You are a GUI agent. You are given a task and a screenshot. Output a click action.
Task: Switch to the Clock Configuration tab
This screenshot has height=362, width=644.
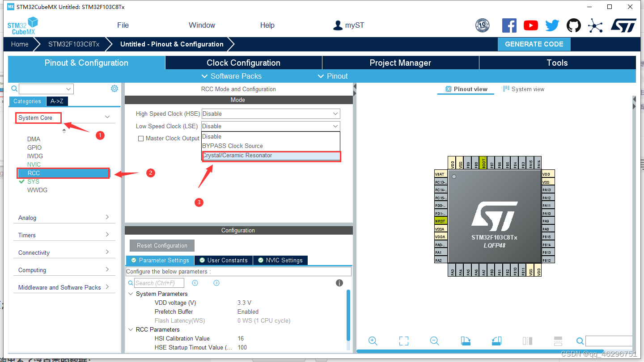(x=244, y=63)
